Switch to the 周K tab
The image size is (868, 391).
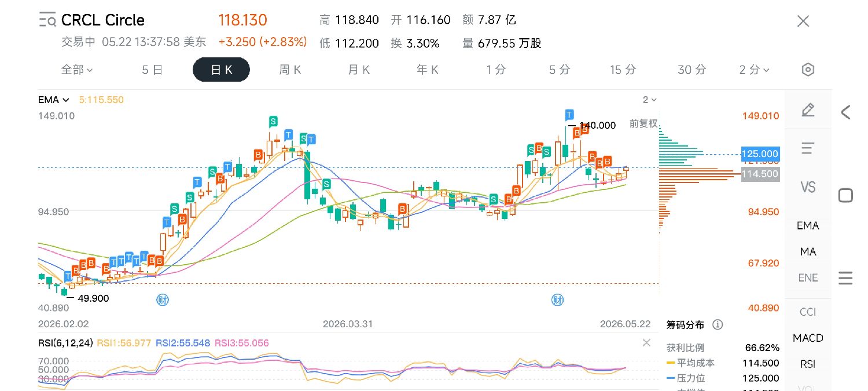point(290,70)
